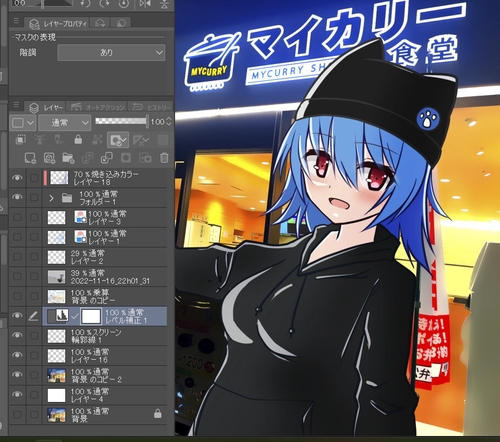
Task: Tick multi-select checkbox for レイヤー 18
Action: (x=34, y=178)
